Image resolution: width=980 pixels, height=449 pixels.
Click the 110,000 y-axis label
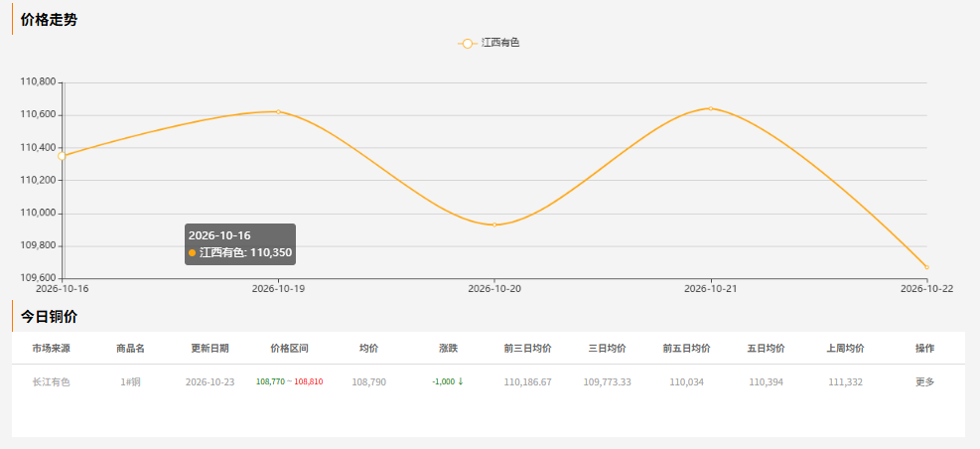(38, 214)
